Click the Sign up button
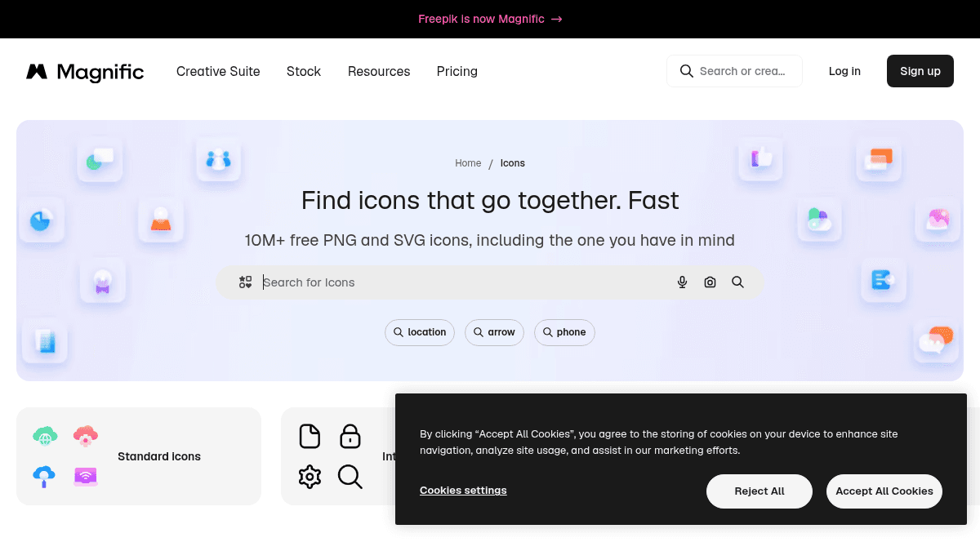Viewport: 980px width, 551px height. pos(920,71)
